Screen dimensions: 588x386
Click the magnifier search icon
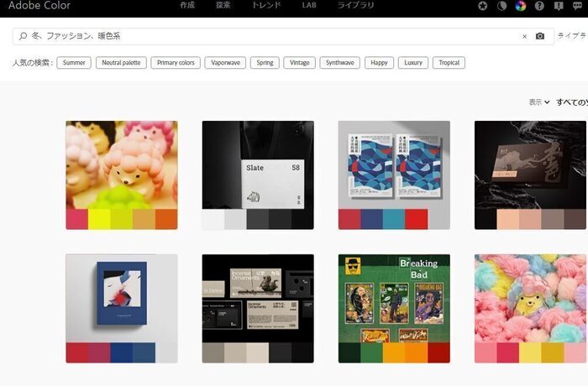coord(23,36)
